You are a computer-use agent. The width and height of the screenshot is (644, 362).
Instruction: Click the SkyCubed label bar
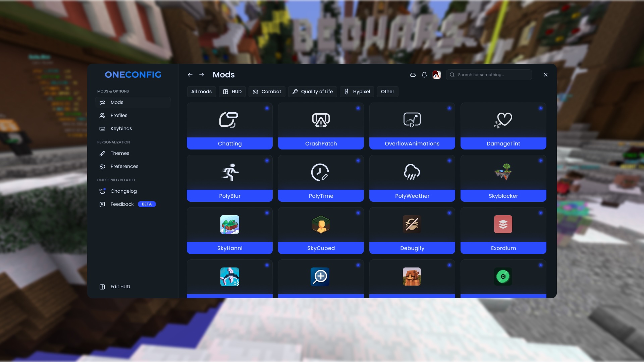click(321, 248)
